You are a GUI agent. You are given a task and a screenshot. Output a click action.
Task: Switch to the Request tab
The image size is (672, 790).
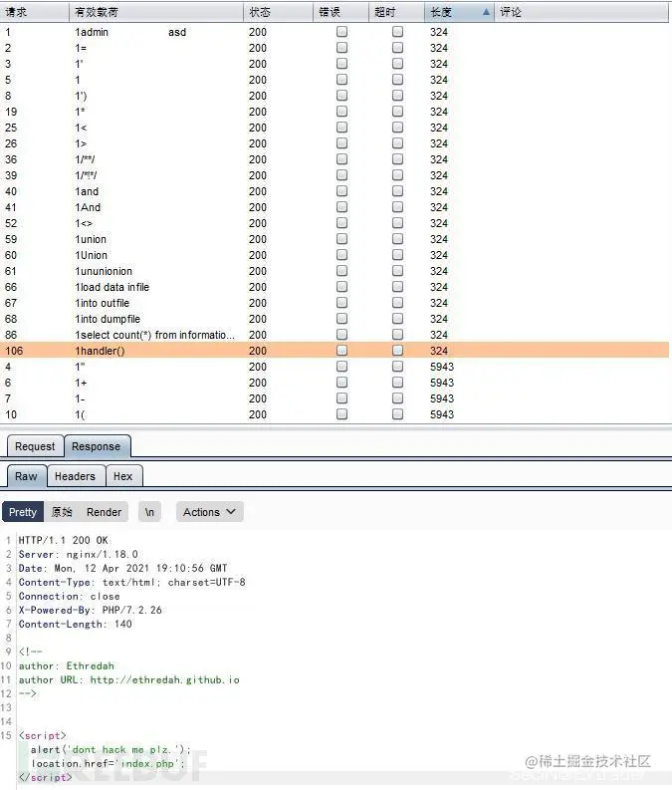[35, 446]
